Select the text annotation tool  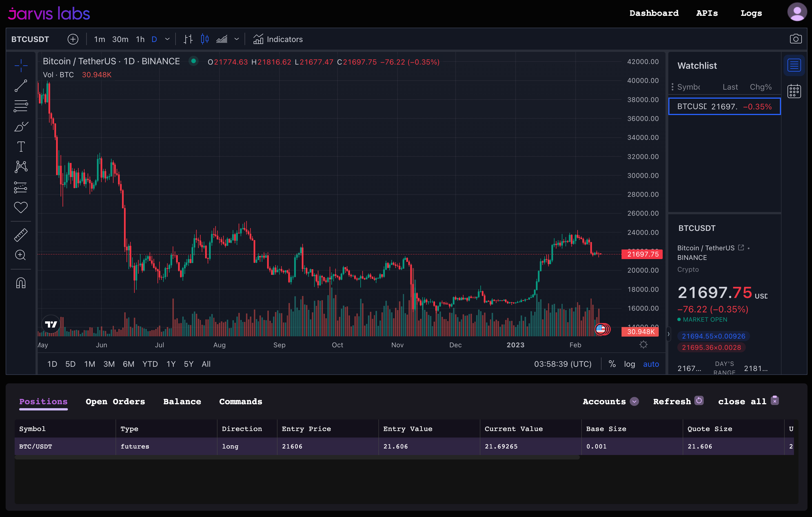[x=21, y=147]
